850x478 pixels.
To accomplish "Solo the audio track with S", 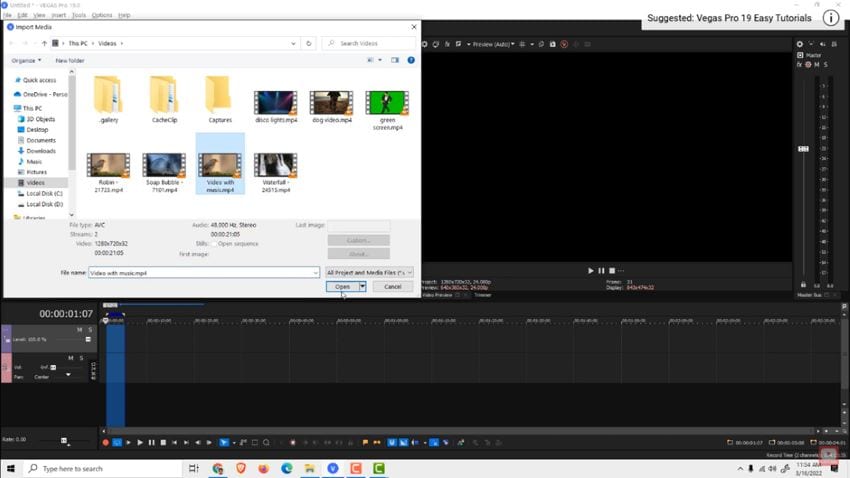I will coord(81,358).
